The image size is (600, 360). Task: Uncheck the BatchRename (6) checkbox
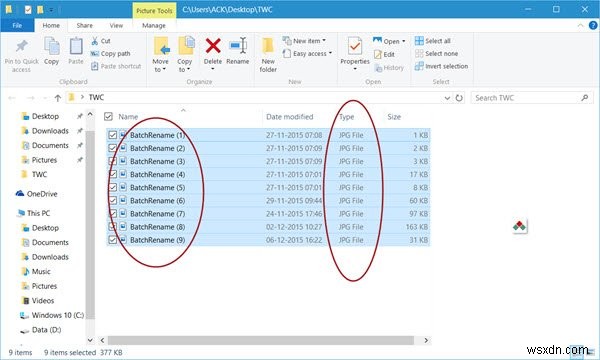(112, 200)
